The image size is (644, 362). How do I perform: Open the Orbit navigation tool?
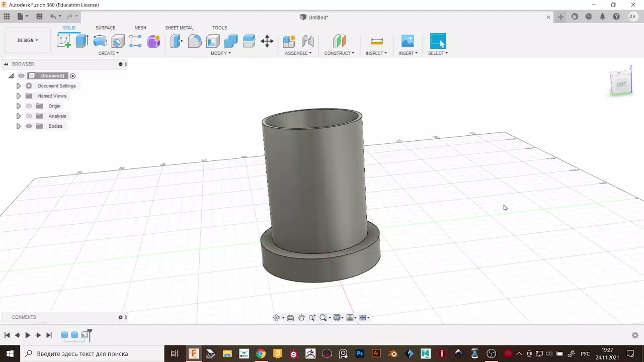pos(277,318)
